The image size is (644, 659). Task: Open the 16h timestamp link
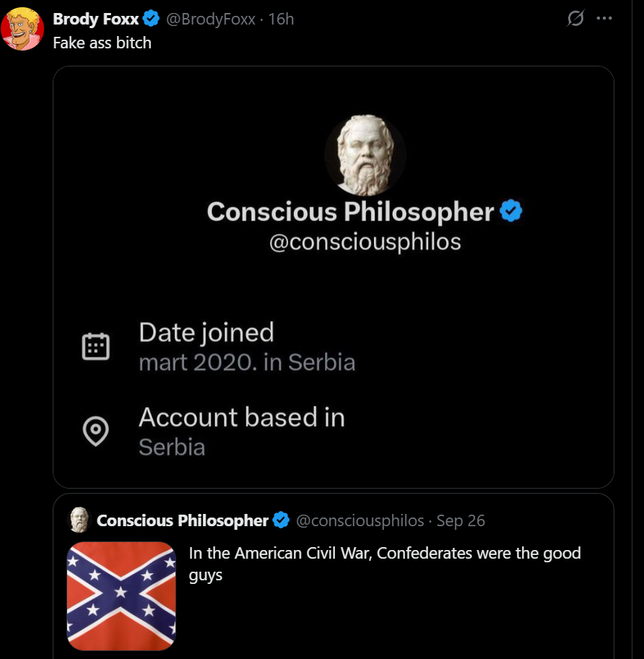[281, 19]
